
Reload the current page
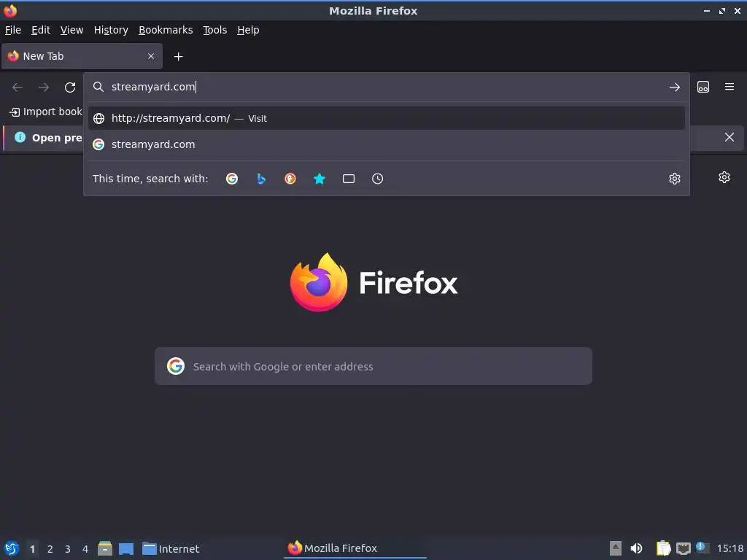point(70,87)
